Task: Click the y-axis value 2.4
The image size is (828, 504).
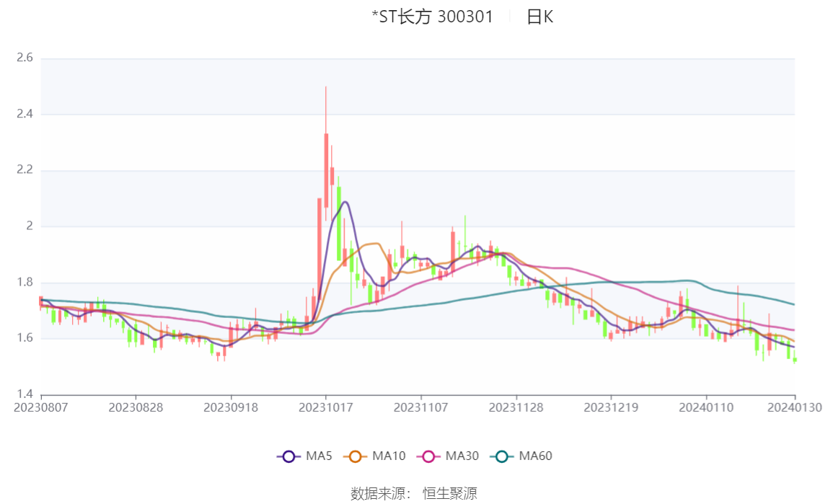Action: tap(25, 114)
